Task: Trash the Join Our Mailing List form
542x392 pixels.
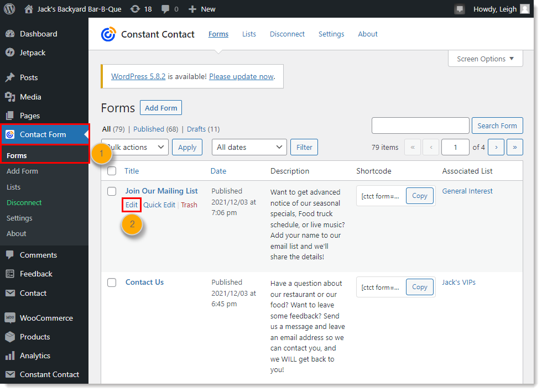Action: click(x=189, y=205)
